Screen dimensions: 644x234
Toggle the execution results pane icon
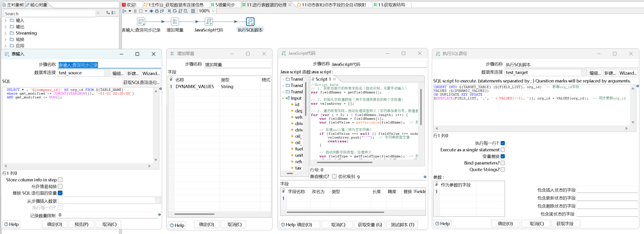193,11
